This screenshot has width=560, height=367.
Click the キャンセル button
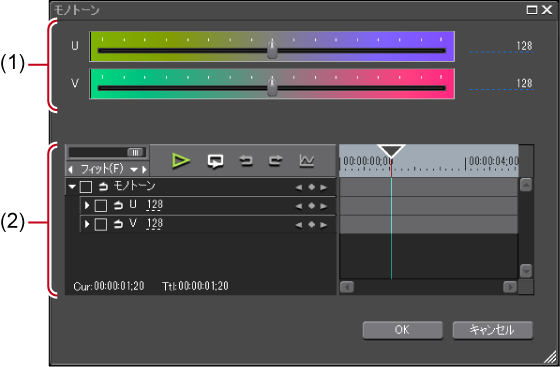coord(492,330)
